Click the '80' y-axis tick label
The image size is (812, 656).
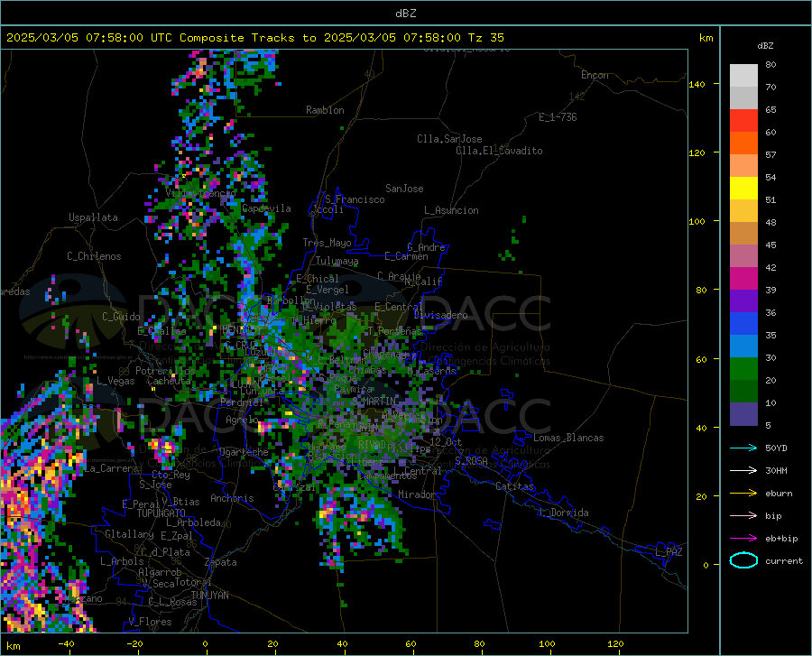[x=701, y=290]
